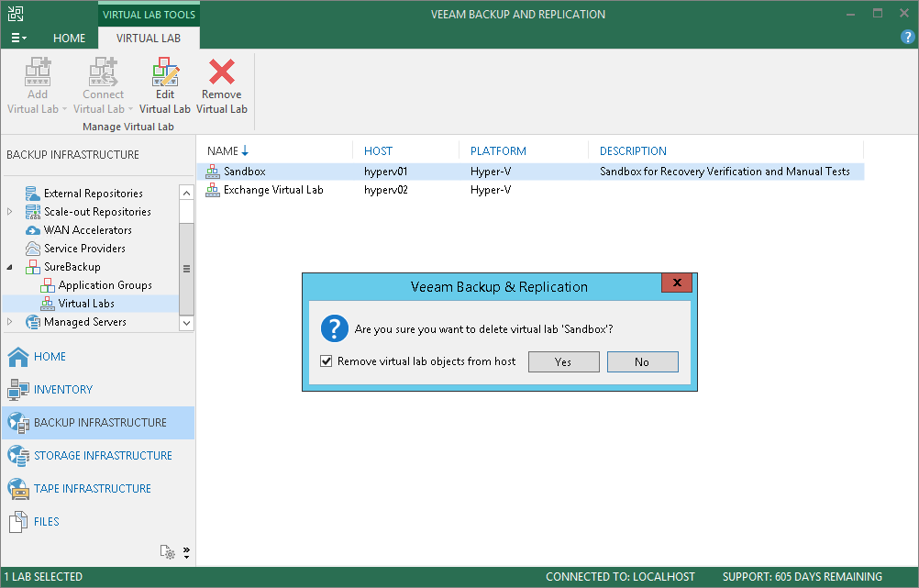Click the navigation pane settings icon
Screen dimensions: 919x588
pos(168,551)
